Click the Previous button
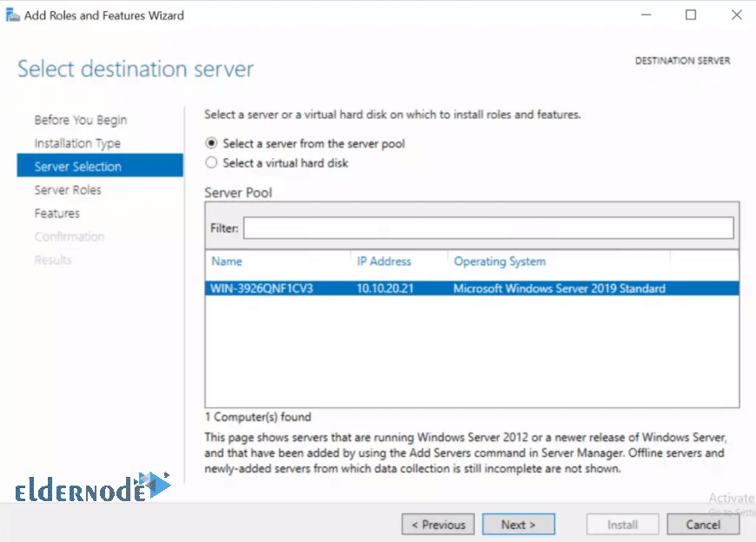 pyautogui.click(x=438, y=524)
